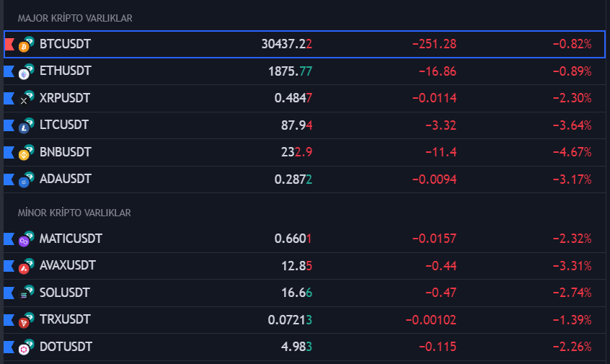The image size is (610, 364).
Task: Open the SOLUSDT symbol in the watchlist
Action: point(65,293)
